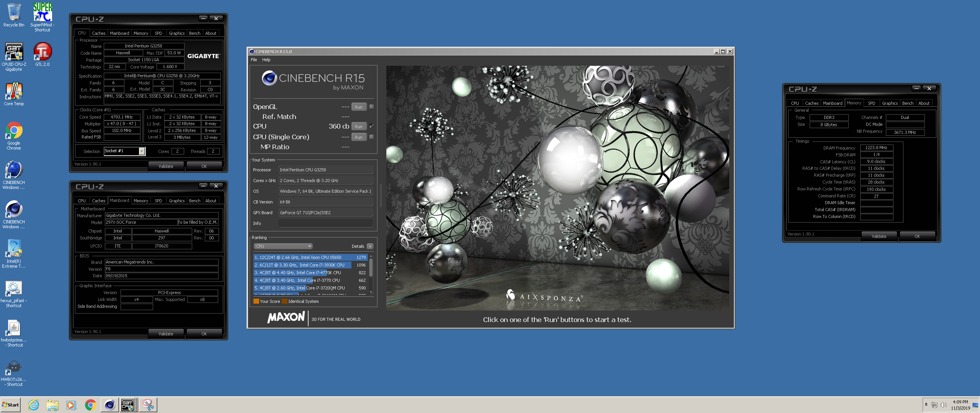
Task: Open Intel(R) Extreme Tuning desktop icon
Action: coord(14,254)
